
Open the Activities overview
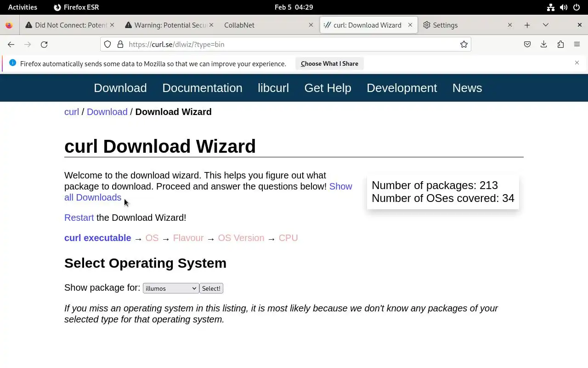(x=23, y=7)
